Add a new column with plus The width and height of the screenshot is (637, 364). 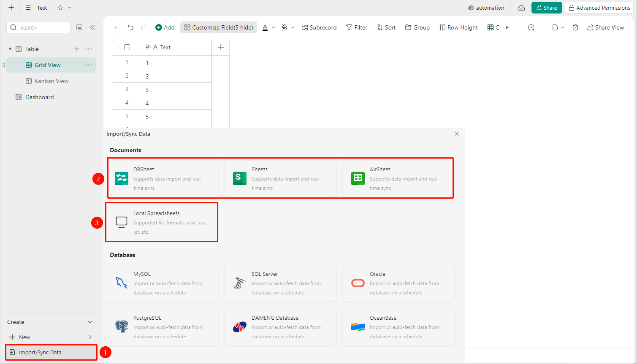[x=220, y=47]
